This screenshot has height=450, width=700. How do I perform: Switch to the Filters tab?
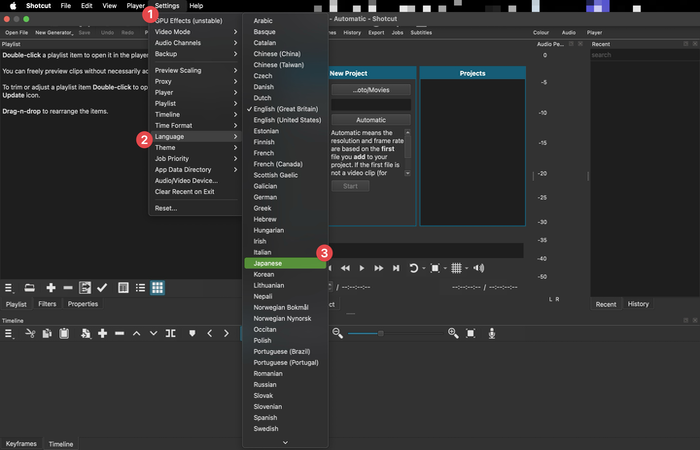tap(47, 304)
